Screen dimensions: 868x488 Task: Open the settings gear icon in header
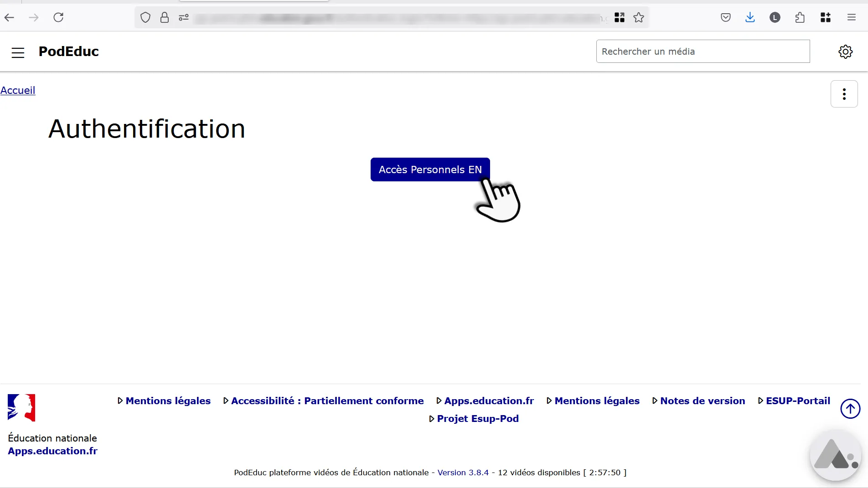click(x=845, y=51)
